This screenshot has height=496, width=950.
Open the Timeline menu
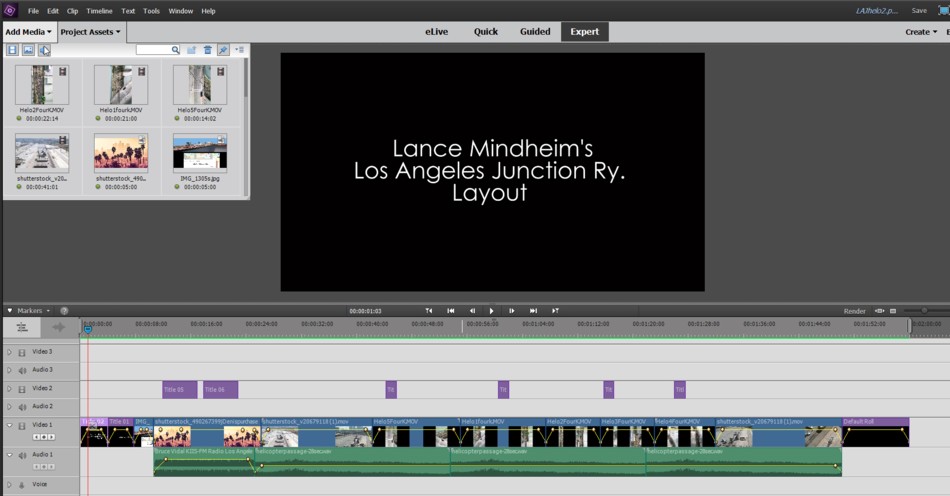pyautogui.click(x=99, y=11)
